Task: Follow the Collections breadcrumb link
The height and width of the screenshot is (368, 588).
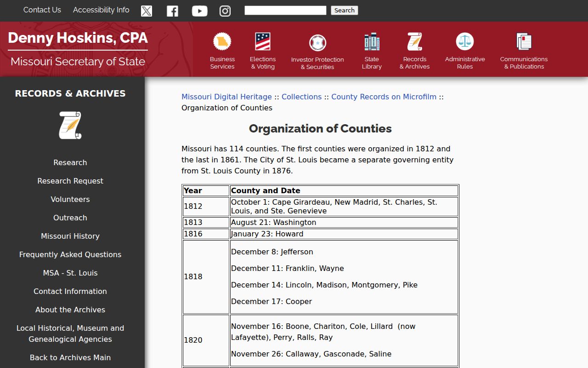Action: coord(301,97)
